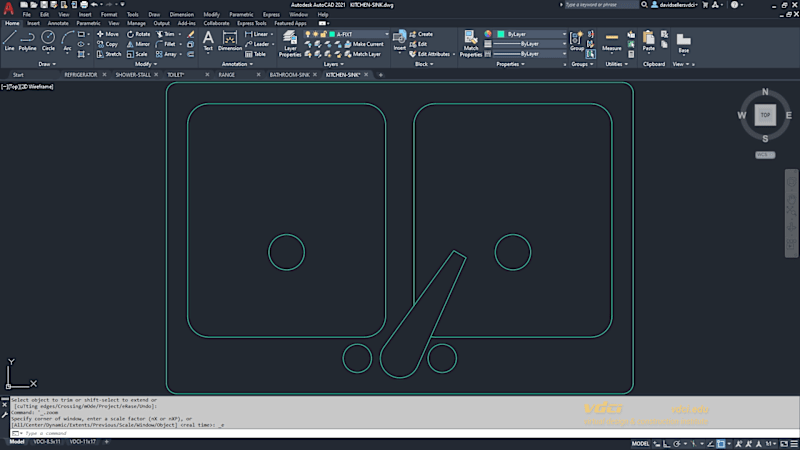Switch to the BATHROOM-SINK drawing tab

[x=289, y=75]
